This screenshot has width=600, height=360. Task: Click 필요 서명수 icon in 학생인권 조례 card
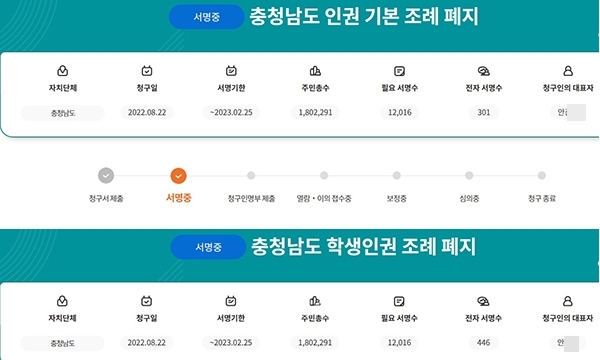pos(399,301)
